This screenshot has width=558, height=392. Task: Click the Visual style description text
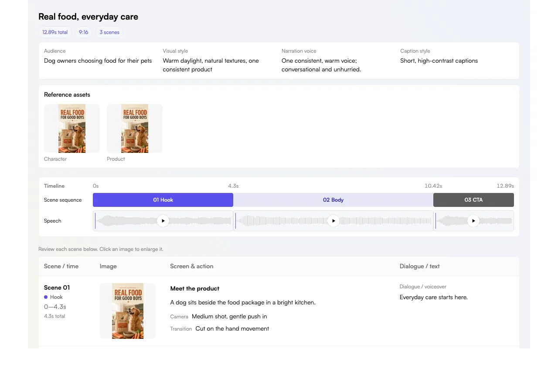[211, 65]
